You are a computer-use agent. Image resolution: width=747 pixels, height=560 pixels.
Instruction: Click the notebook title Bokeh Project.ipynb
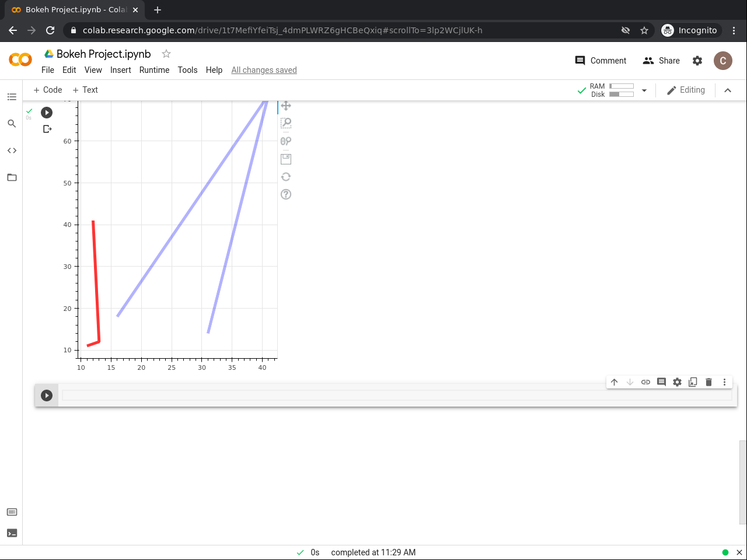click(104, 54)
